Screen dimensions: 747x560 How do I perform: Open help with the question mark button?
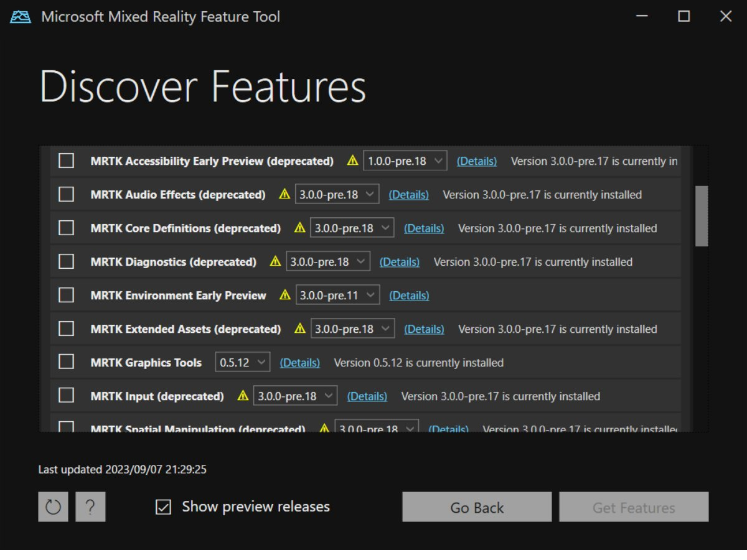click(x=90, y=507)
